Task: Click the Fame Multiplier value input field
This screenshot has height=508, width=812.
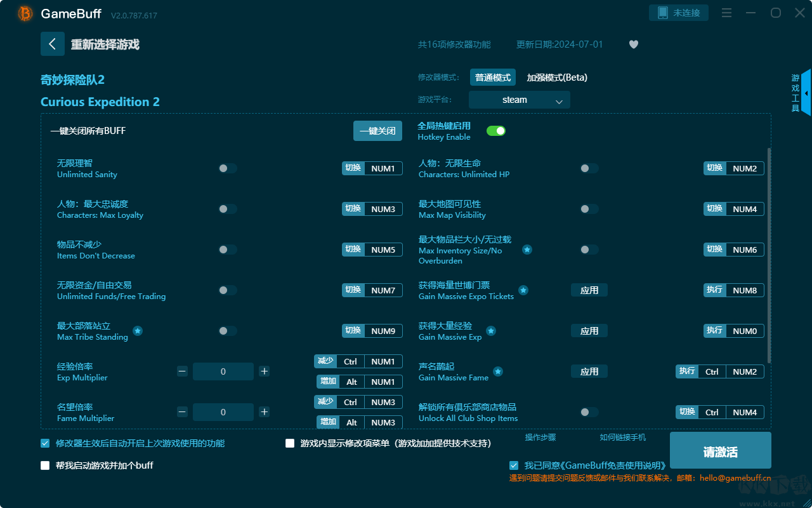Action: 223,411
